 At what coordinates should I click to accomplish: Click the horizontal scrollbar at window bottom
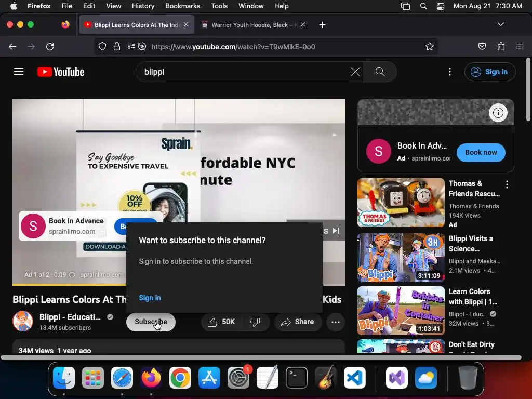click(261, 357)
